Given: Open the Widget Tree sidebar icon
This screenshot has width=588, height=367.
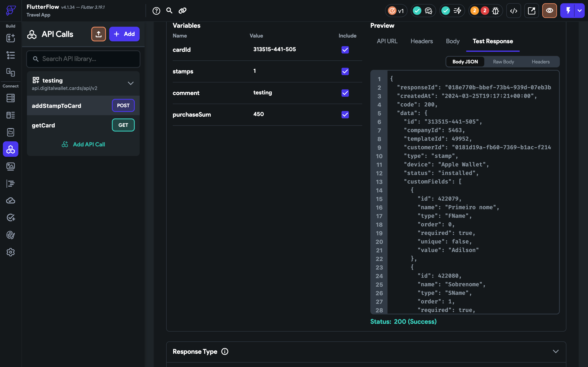Looking at the screenshot, I should coord(10,55).
